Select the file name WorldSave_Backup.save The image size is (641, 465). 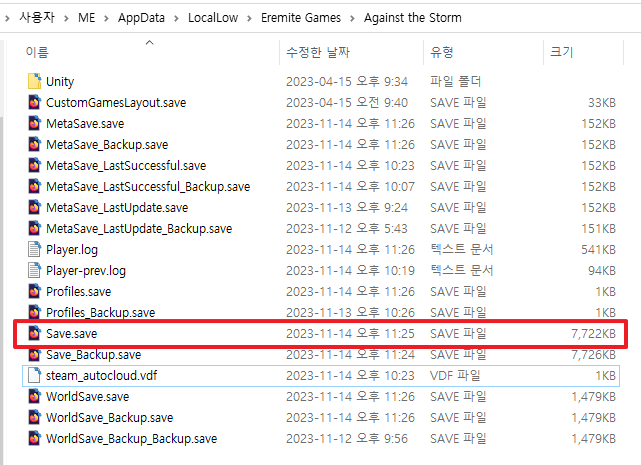coord(110,418)
